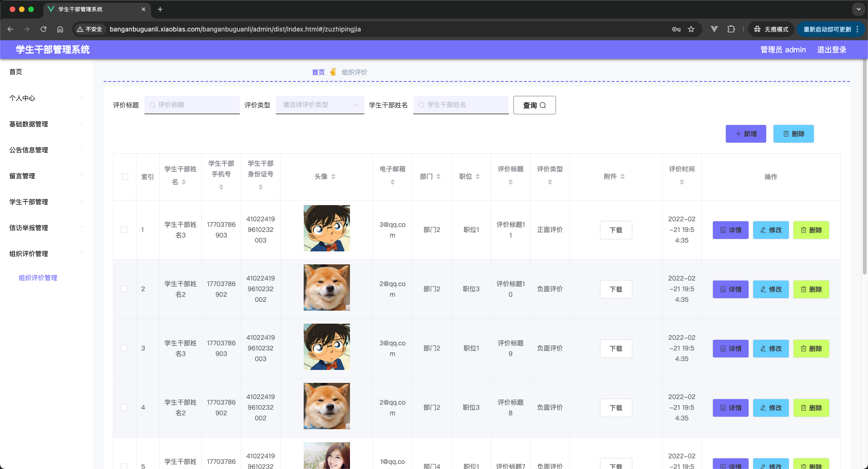Open 详情 for row 3
The width and height of the screenshot is (868, 469).
tap(731, 349)
